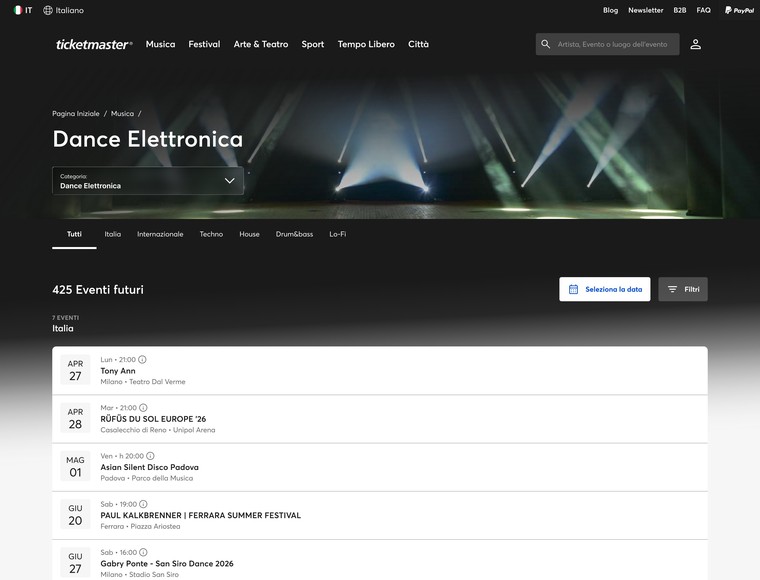
Task: Click info icon for Gabry Ponte event
Action: 143,552
